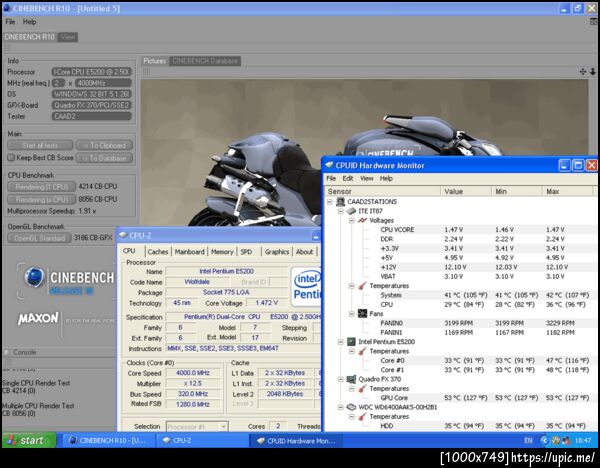The width and height of the screenshot is (600, 468).
Task: Open View menu in Hardware Monitor
Action: coord(367,178)
